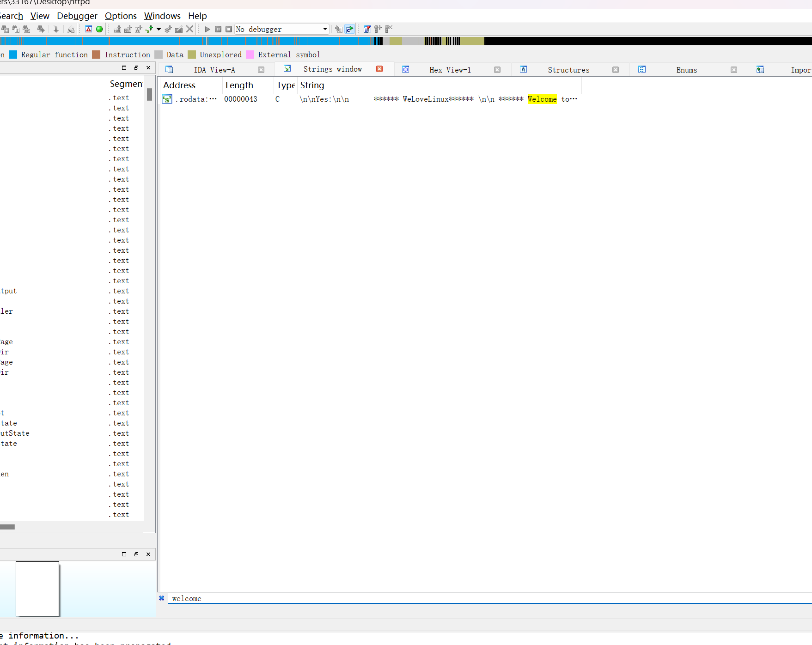
Task: Close the Hex View-1 tab
Action: (497, 70)
